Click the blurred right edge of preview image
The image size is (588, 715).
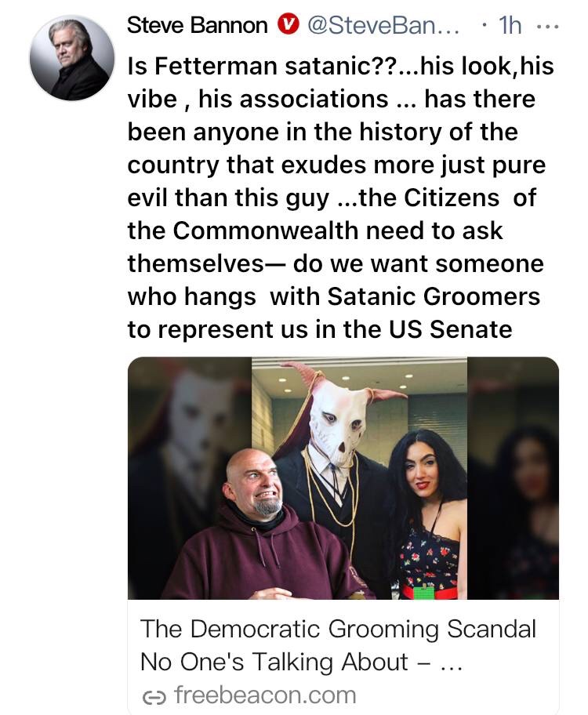tap(513, 478)
